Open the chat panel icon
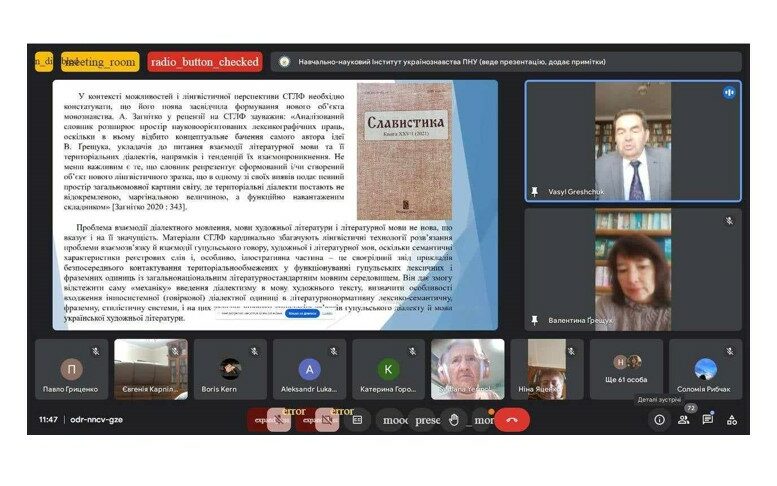The height and width of the screenshot is (486, 777). [x=708, y=420]
